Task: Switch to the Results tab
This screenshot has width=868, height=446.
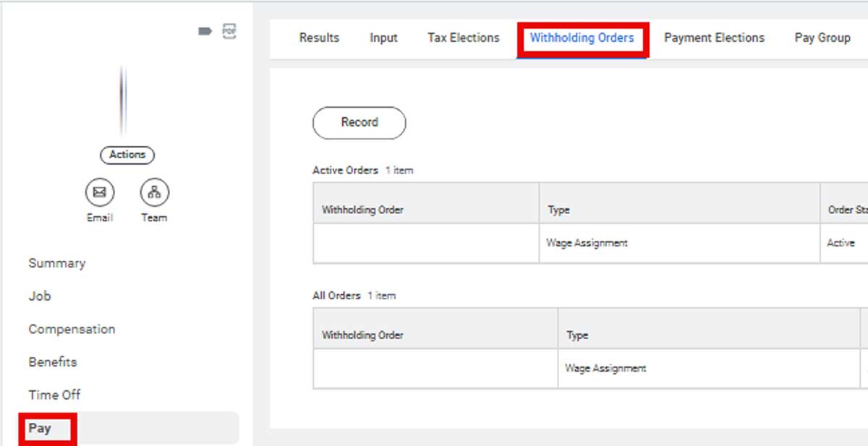Action: click(319, 38)
